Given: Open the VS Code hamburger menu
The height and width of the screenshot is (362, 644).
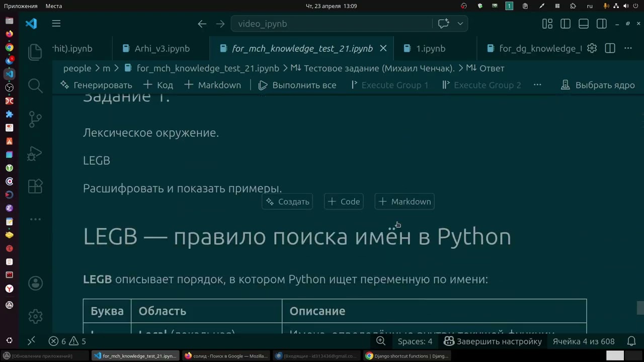Looking at the screenshot, I should tap(56, 24).
